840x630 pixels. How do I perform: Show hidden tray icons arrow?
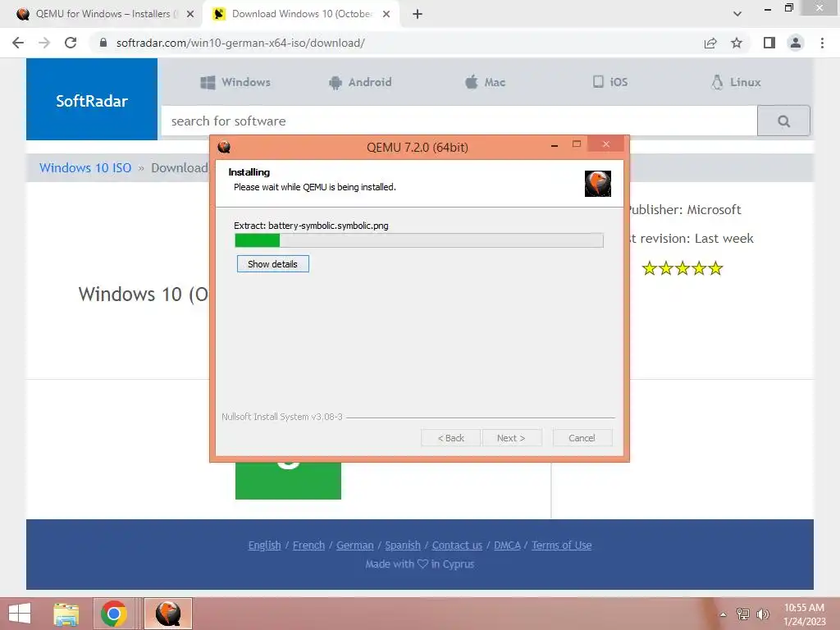pyautogui.click(x=724, y=614)
